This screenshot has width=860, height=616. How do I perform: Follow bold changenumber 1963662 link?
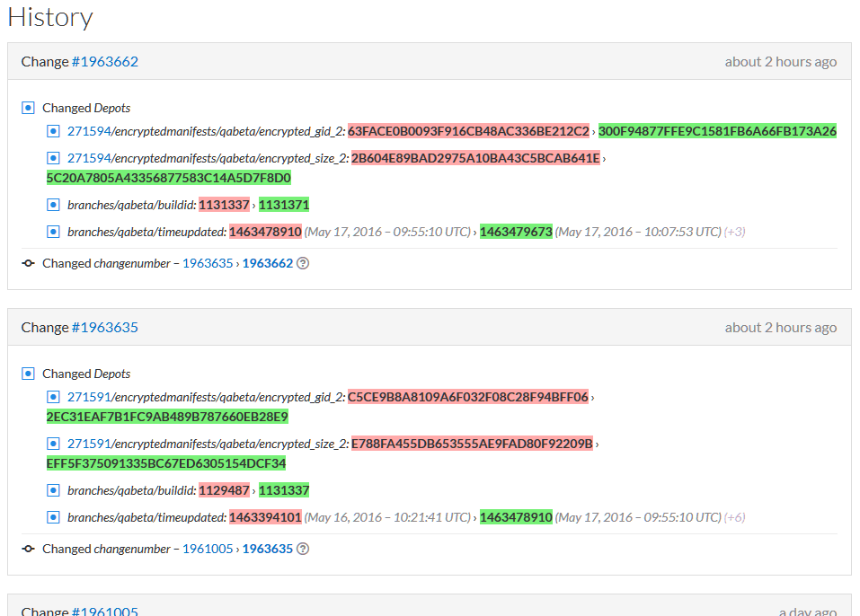tap(268, 264)
